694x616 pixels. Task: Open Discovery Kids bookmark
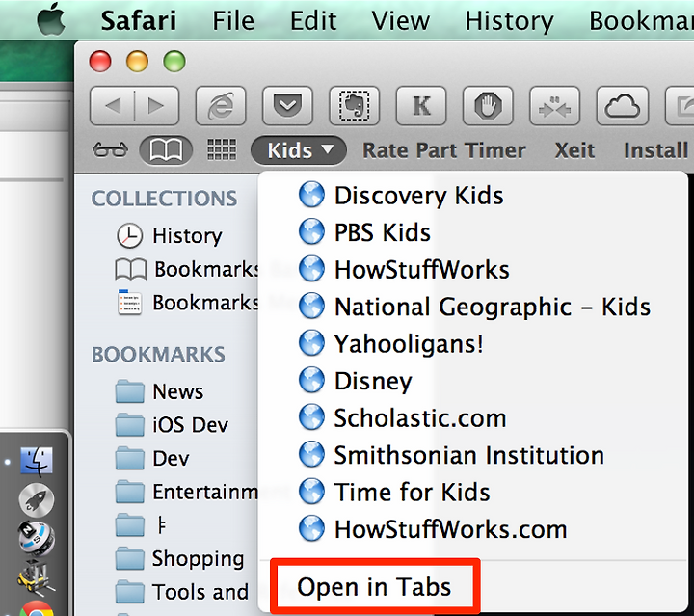pos(472,196)
